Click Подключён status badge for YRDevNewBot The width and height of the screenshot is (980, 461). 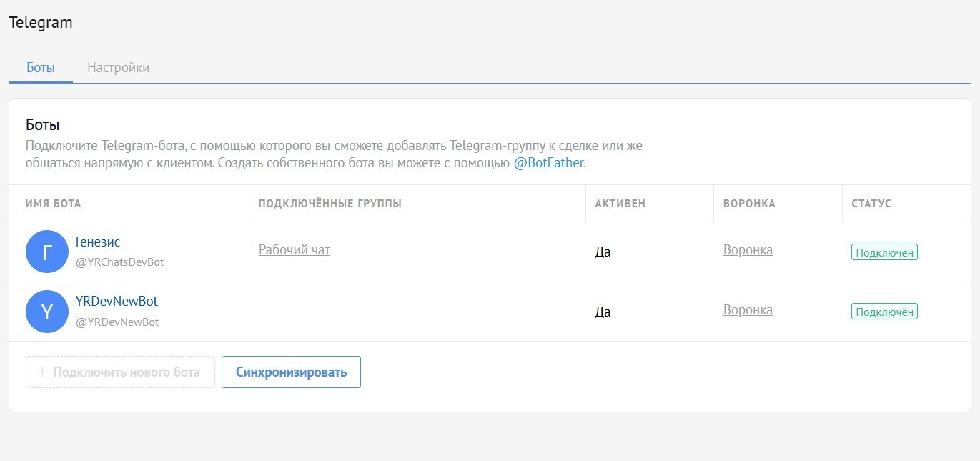[884, 312]
